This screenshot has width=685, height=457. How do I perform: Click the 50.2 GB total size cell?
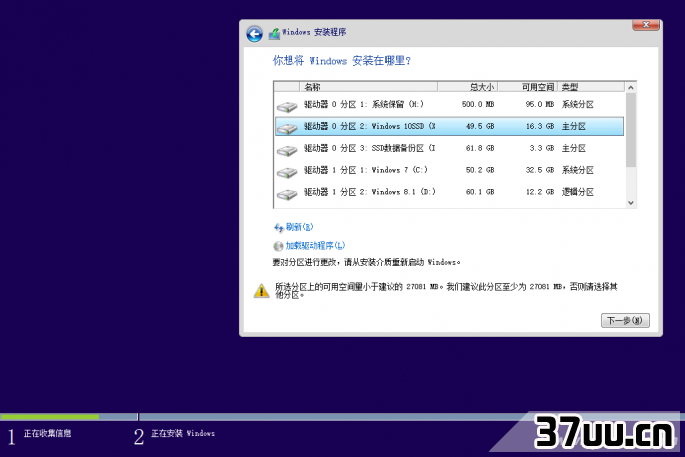click(480, 170)
